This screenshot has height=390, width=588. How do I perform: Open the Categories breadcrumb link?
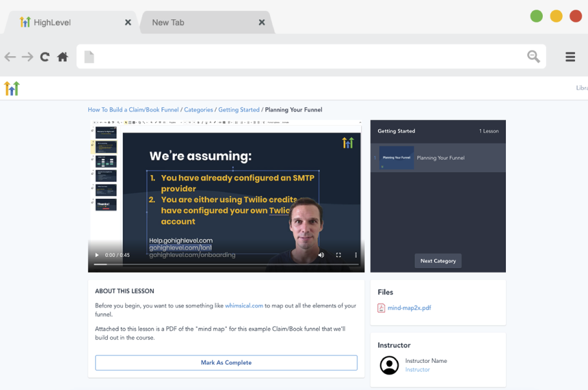click(198, 110)
